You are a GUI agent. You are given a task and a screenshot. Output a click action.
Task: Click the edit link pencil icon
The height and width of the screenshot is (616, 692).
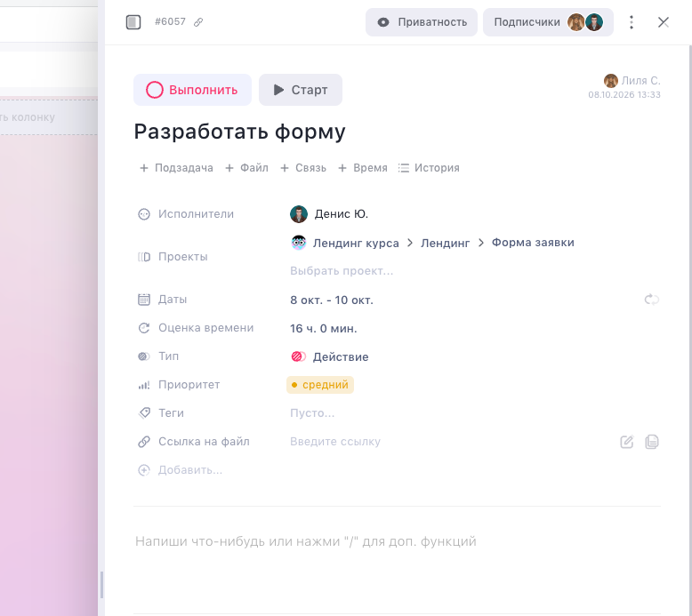pyautogui.click(x=627, y=442)
